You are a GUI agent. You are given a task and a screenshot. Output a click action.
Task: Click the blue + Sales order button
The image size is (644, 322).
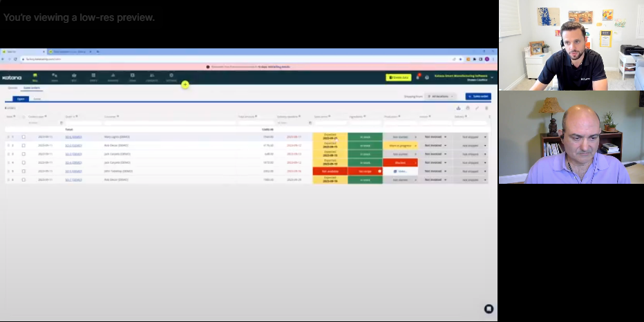[x=478, y=97]
